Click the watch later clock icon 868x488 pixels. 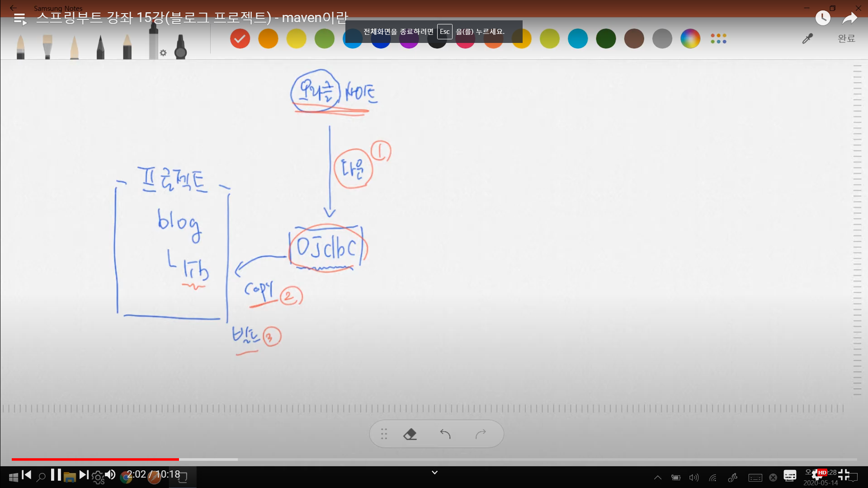(823, 18)
